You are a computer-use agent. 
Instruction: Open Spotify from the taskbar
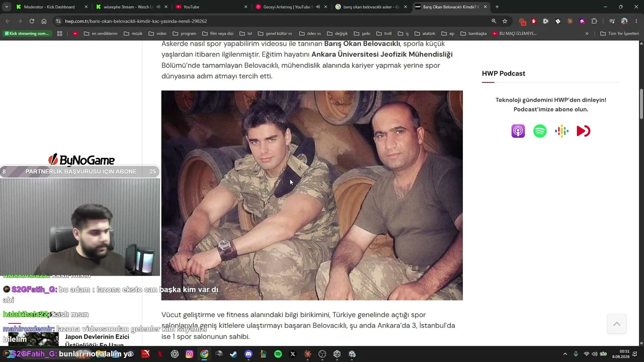click(x=278, y=354)
